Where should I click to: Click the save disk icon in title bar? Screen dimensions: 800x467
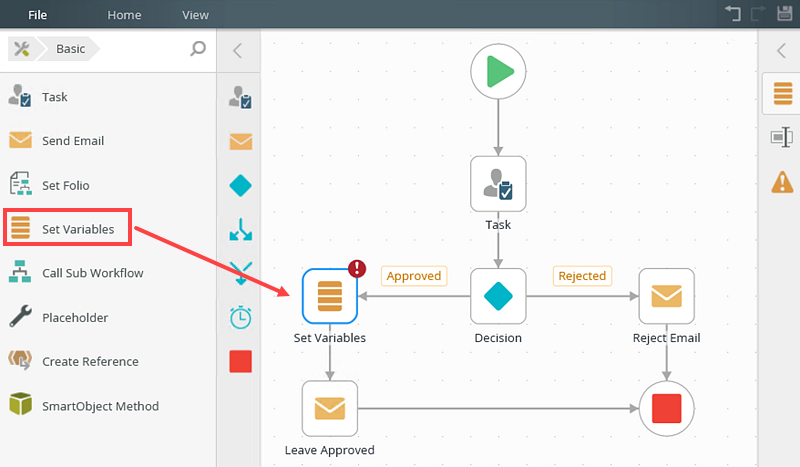(785, 13)
